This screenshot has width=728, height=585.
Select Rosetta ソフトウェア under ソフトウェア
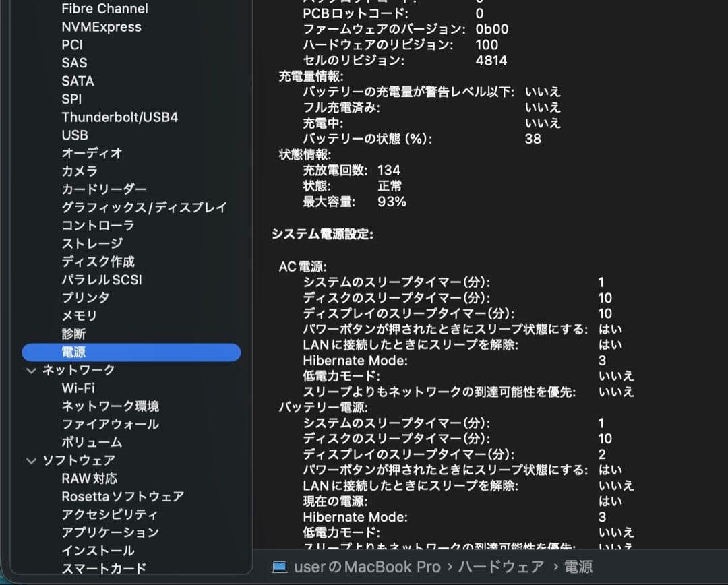(x=121, y=496)
